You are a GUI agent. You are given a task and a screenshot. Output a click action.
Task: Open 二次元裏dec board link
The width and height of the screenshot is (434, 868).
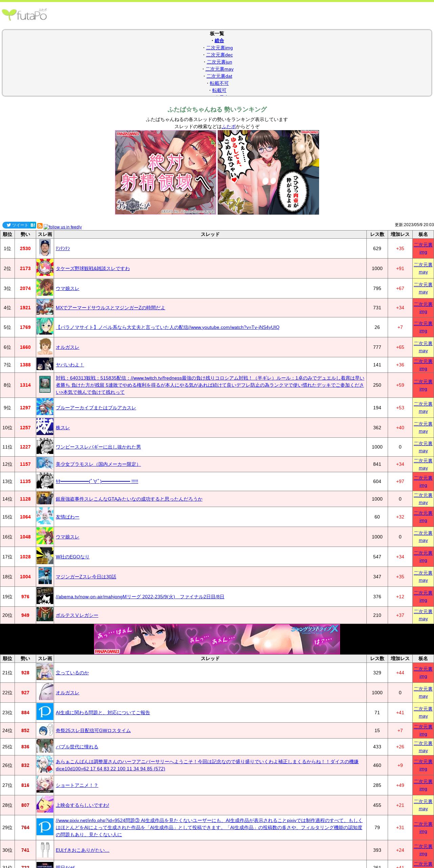coord(219,55)
